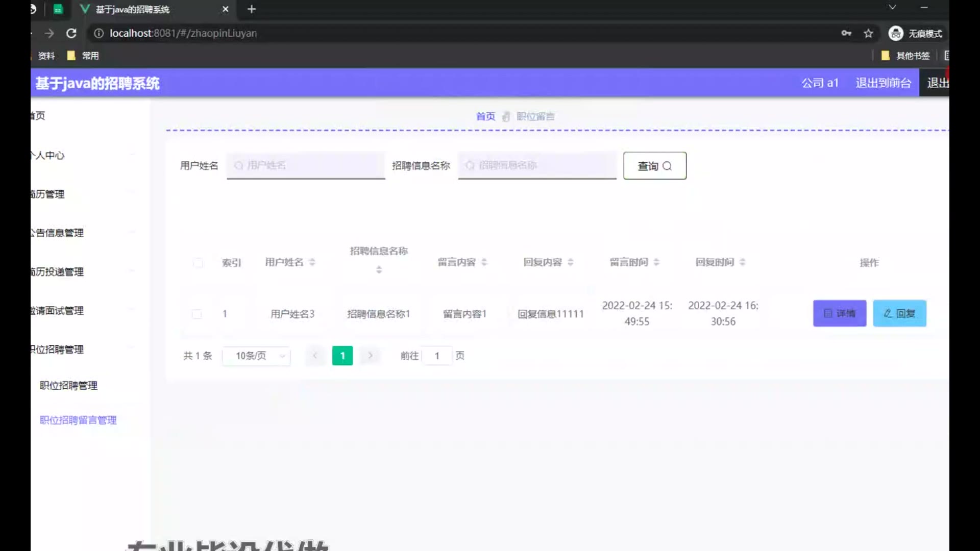Screen dimensions: 980x551
Task: Check the row 1 checkbox
Action: [x=197, y=314]
